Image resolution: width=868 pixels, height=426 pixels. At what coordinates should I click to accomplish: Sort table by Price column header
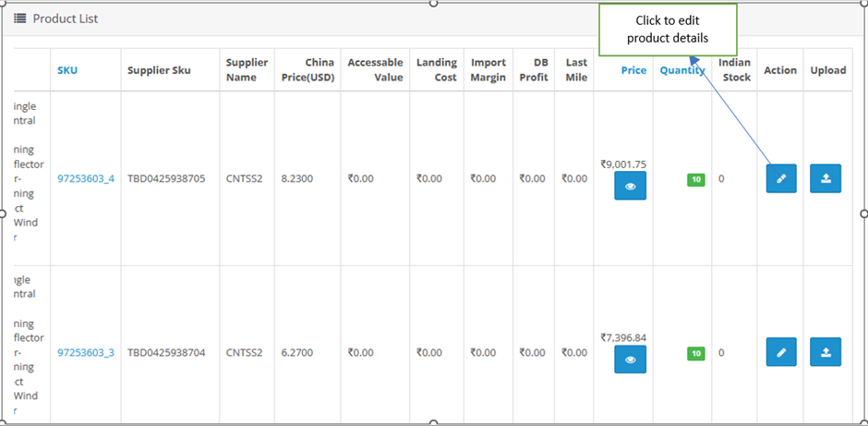[x=633, y=70]
